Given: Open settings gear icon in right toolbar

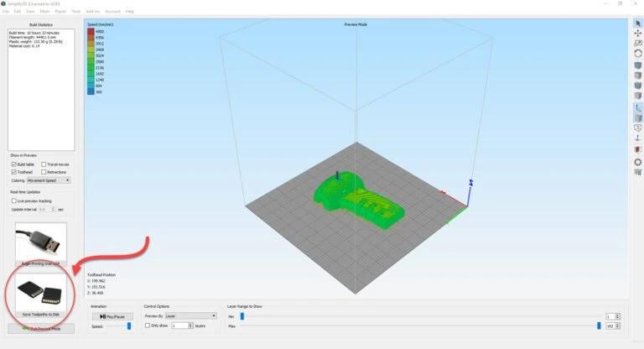Looking at the screenshot, I should pos(638,162).
